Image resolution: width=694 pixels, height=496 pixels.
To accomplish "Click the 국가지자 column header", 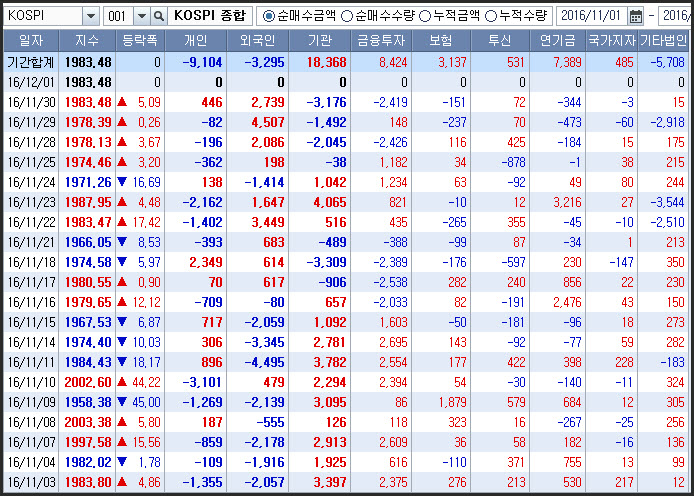I will pos(612,41).
